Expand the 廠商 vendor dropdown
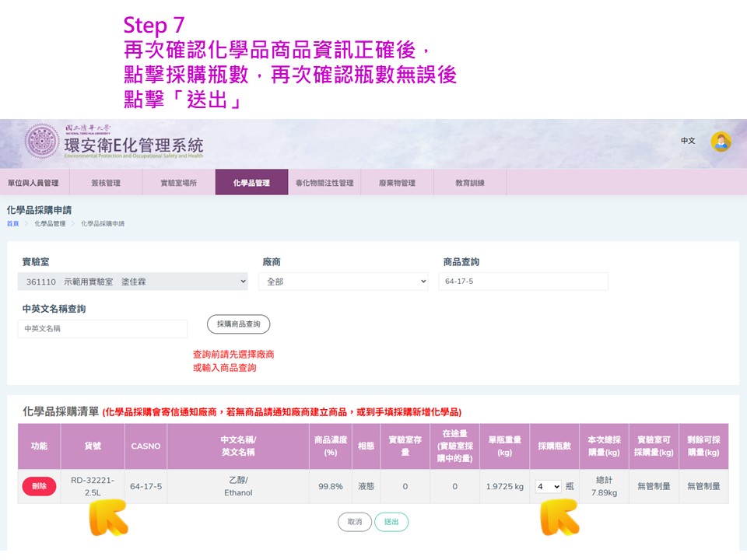The width and height of the screenshot is (747, 560). pyautogui.click(x=343, y=282)
